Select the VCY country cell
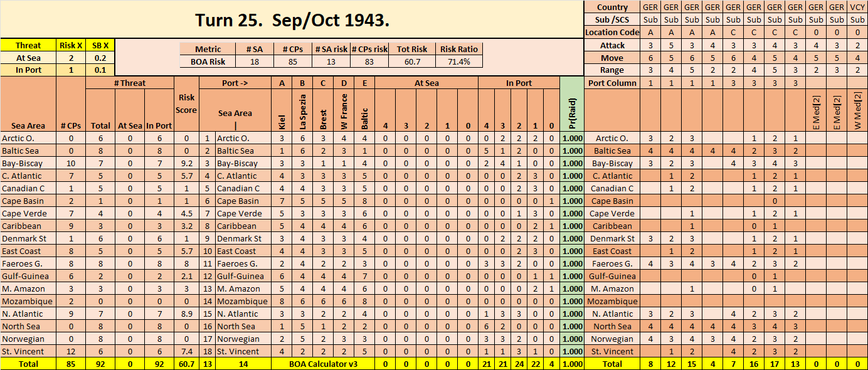 coord(857,7)
